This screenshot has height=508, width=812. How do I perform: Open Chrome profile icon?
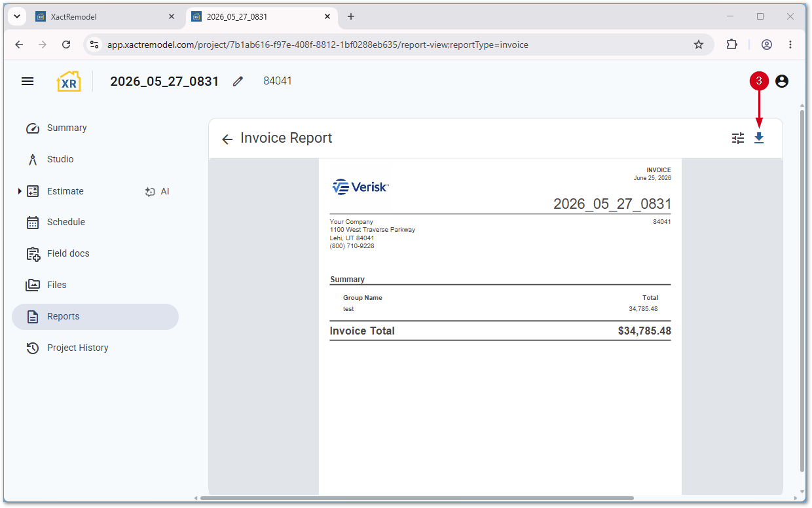pos(767,45)
